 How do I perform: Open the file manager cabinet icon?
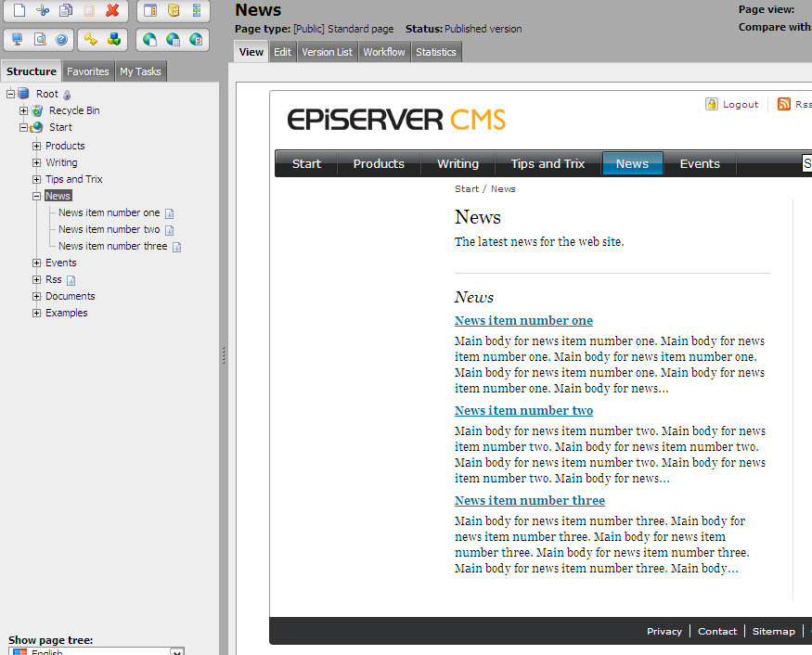point(174,11)
